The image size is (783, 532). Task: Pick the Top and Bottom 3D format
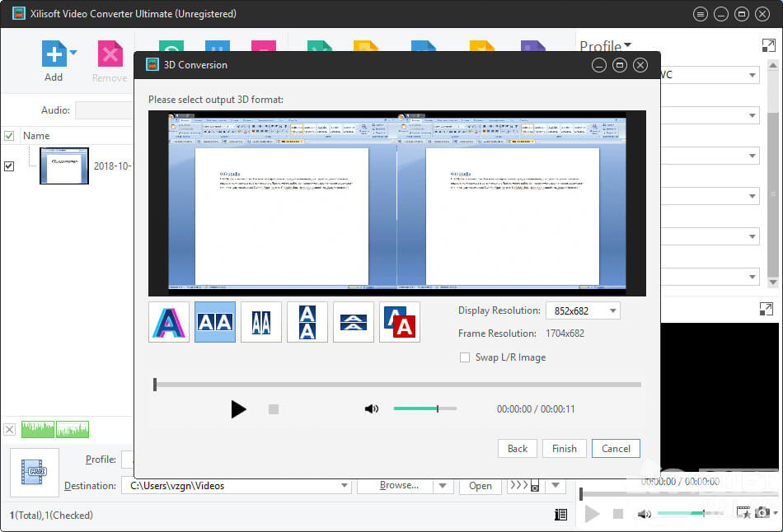coord(307,322)
